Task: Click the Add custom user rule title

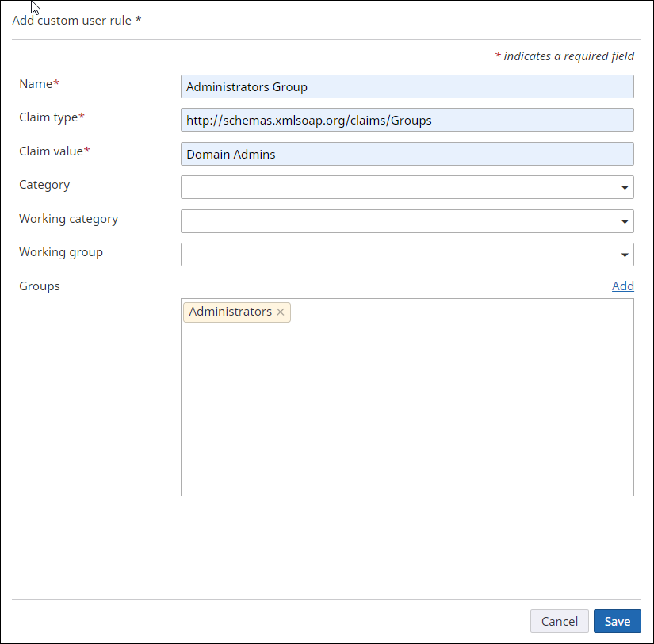Action: point(76,20)
